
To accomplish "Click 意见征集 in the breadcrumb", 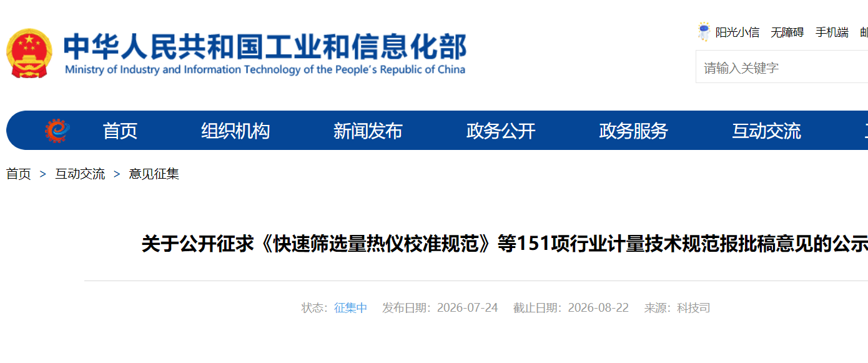I will pyautogui.click(x=154, y=174).
